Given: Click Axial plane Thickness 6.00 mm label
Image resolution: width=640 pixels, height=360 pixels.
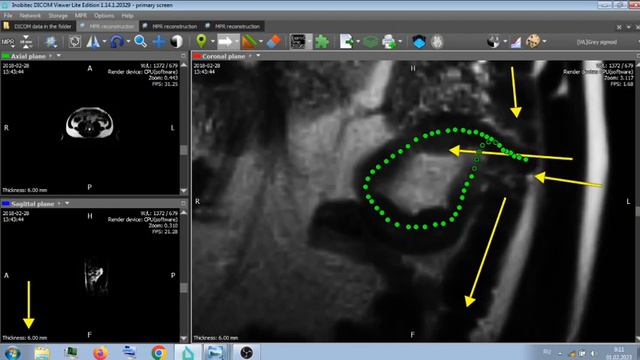Looking at the screenshot, I should (x=24, y=190).
